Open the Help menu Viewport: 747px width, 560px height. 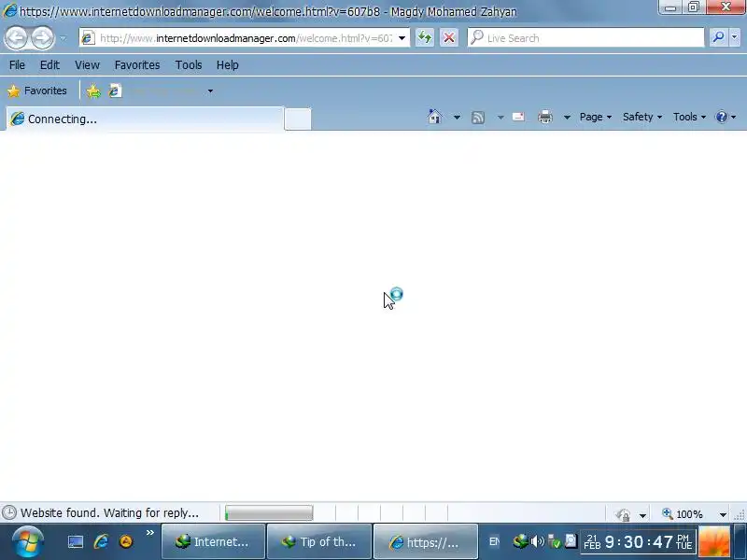pos(228,64)
